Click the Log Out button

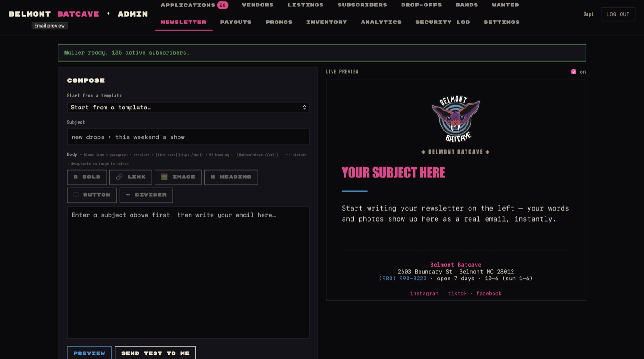618,14
